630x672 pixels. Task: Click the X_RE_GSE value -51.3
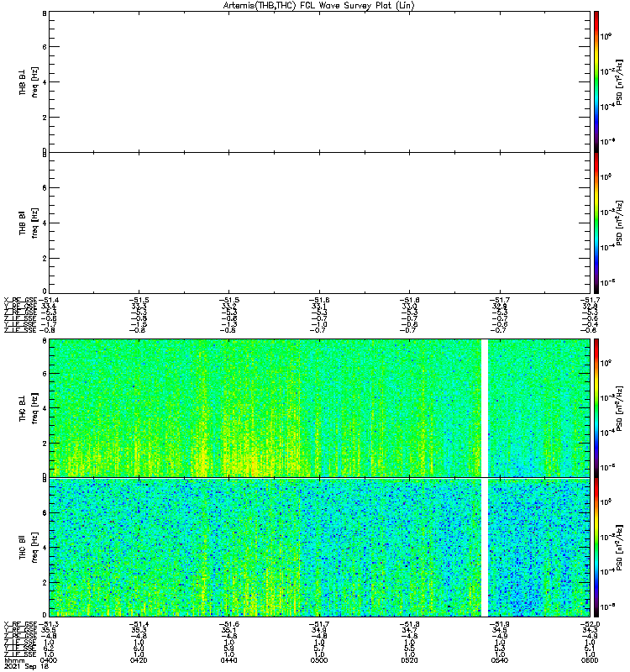pyautogui.click(x=49, y=624)
